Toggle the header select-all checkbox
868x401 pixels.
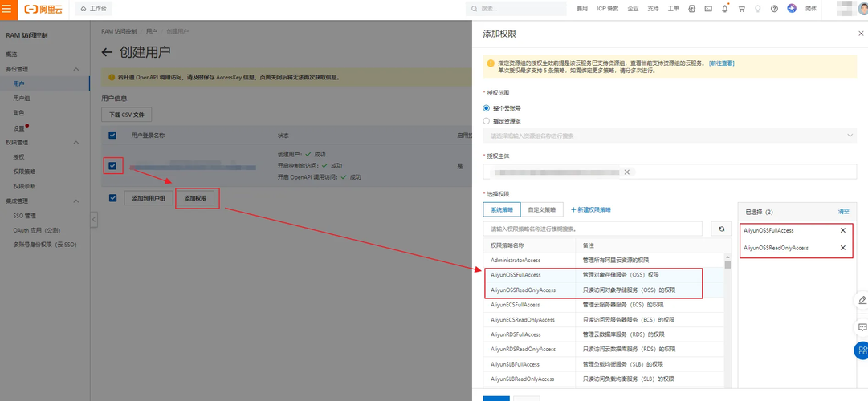[x=112, y=136]
